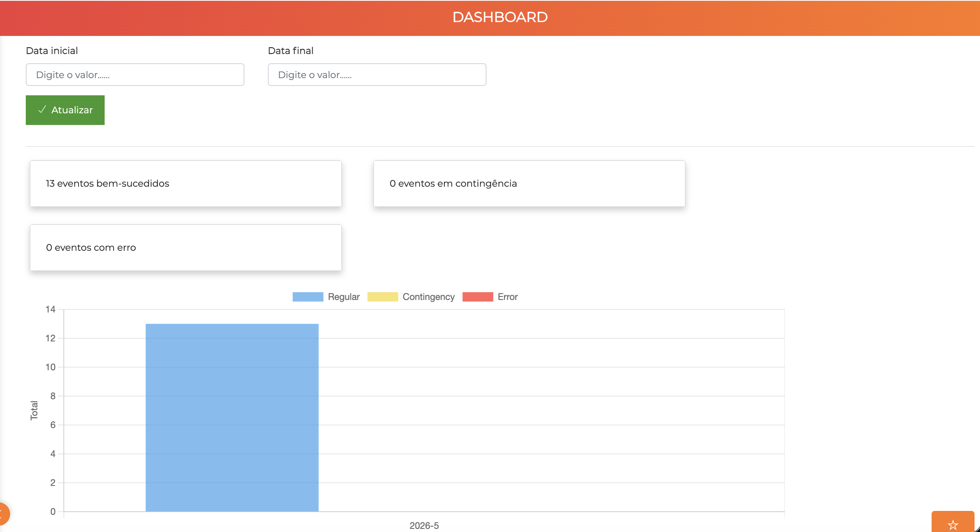
Task: Click the green Atualizar button
Action: tap(65, 110)
